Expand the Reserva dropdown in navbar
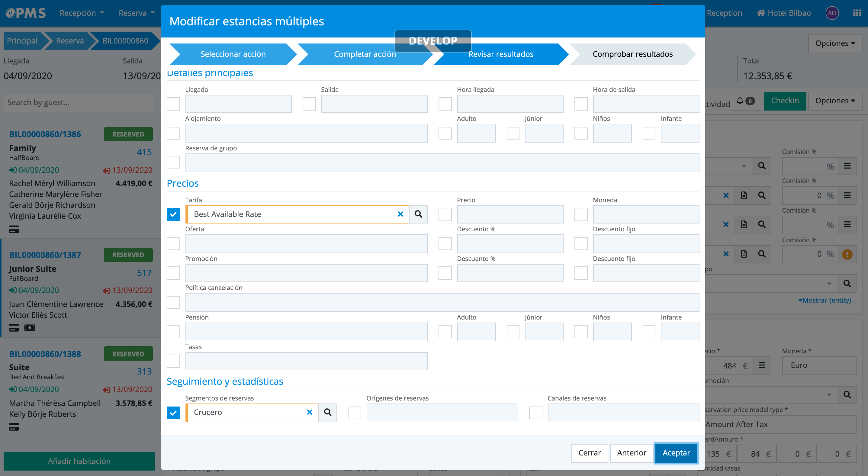 tap(137, 13)
